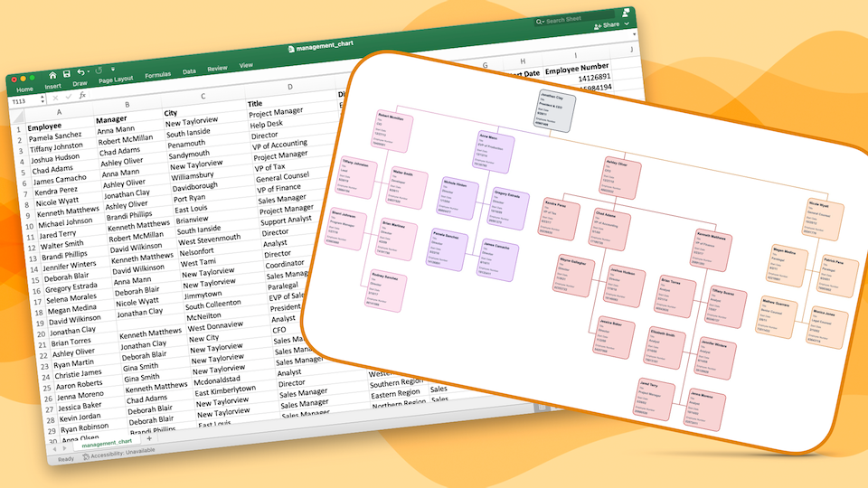Click the Manager header cell
The width and height of the screenshot is (868, 488).
click(128, 117)
